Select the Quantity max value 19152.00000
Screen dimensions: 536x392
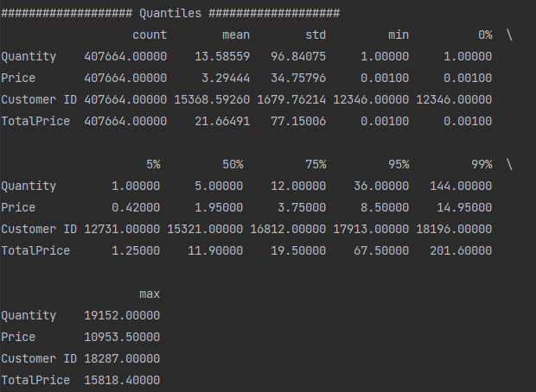[x=122, y=315]
